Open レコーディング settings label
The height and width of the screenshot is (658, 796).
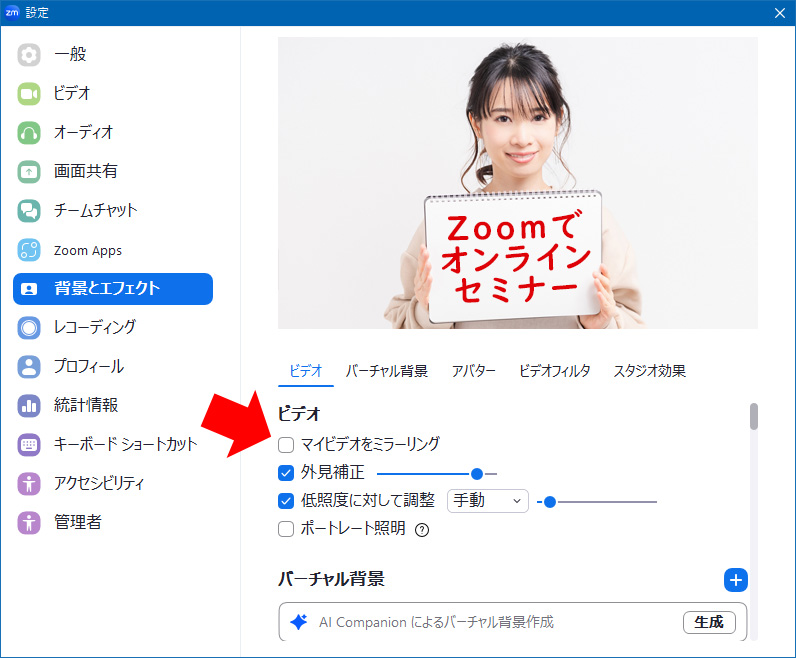click(x=95, y=327)
